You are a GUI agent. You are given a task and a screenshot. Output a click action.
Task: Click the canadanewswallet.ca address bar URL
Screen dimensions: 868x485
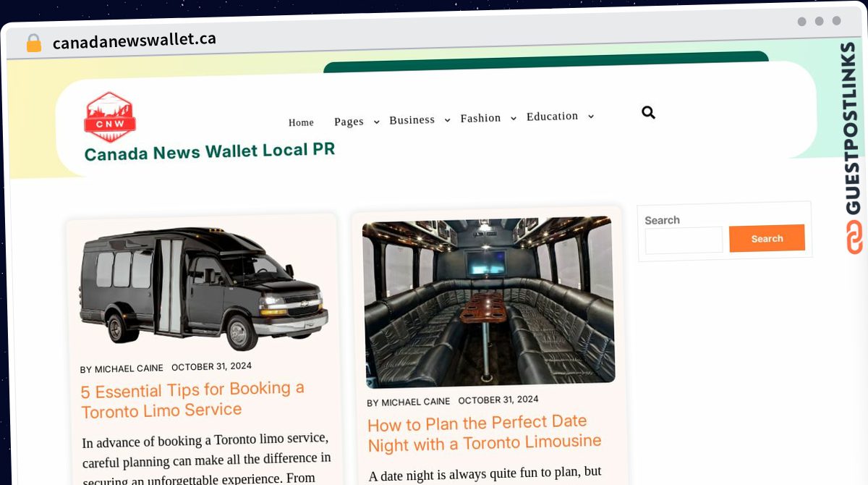coord(135,41)
